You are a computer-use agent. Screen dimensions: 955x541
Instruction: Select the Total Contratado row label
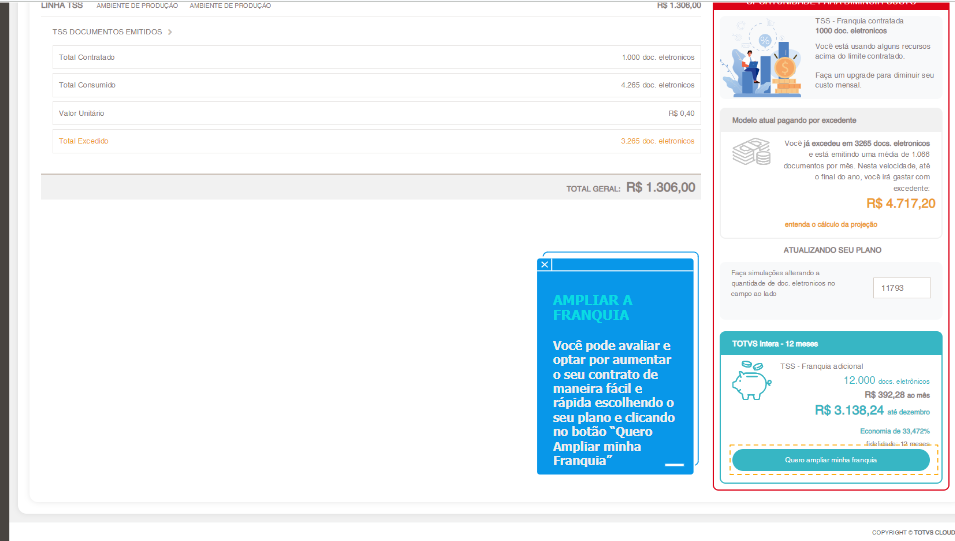(x=86, y=57)
